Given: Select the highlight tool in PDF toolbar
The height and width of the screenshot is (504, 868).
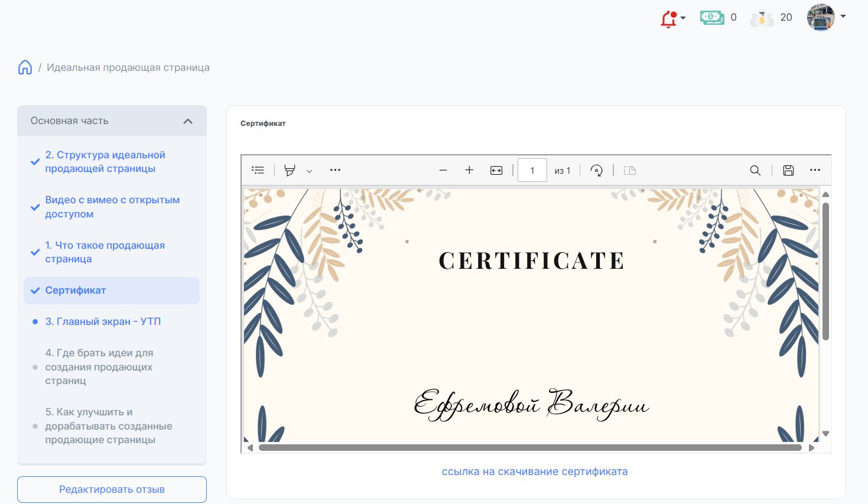Looking at the screenshot, I should (290, 170).
